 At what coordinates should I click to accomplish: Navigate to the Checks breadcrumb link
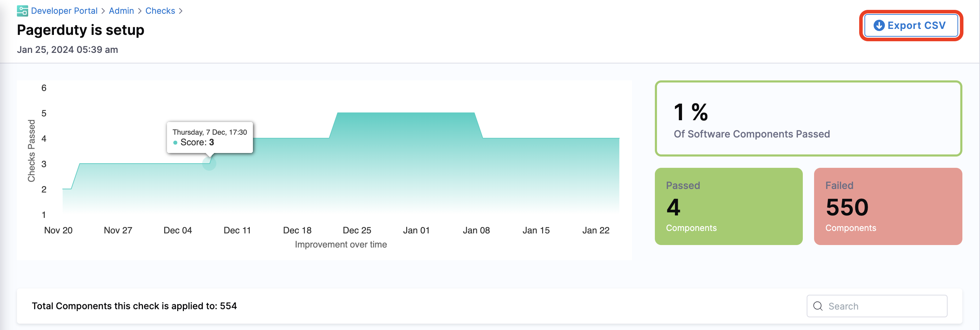pos(160,11)
